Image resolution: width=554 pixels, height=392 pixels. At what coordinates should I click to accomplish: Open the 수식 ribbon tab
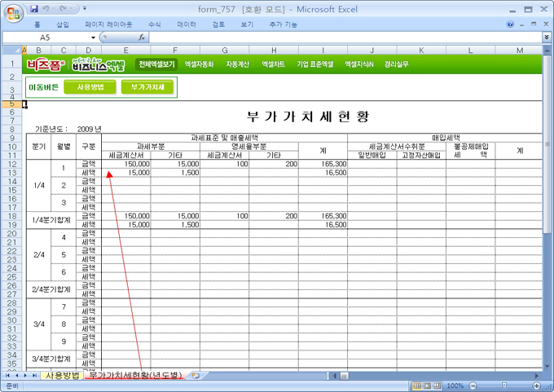[x=154, y=24]
